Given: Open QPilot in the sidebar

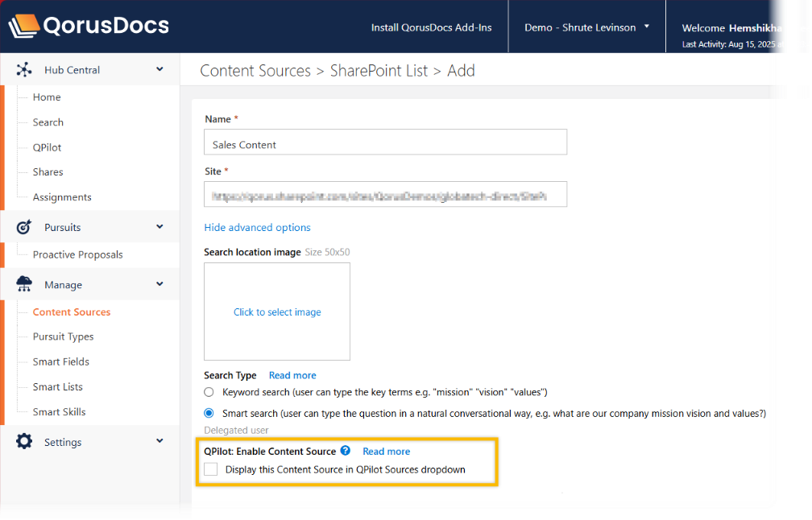Looking at the screenshot, I should click(x=47, y=147).
